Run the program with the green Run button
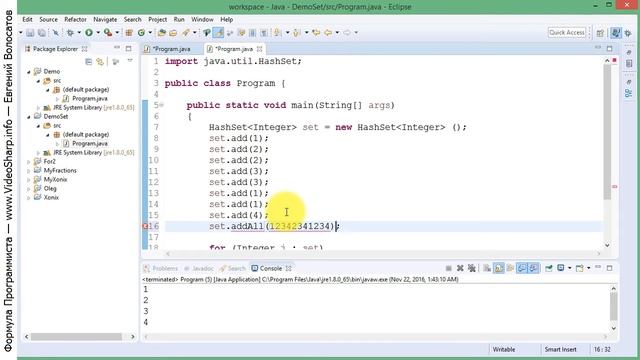Image resolution: width=640 pixels, height=360 pixels. pos(89,33)
